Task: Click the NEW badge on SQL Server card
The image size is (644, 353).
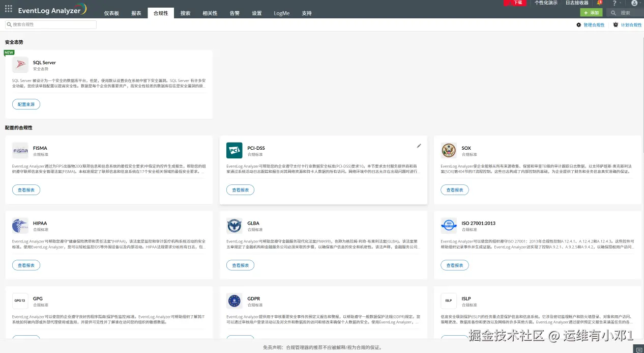Action: 9,52
